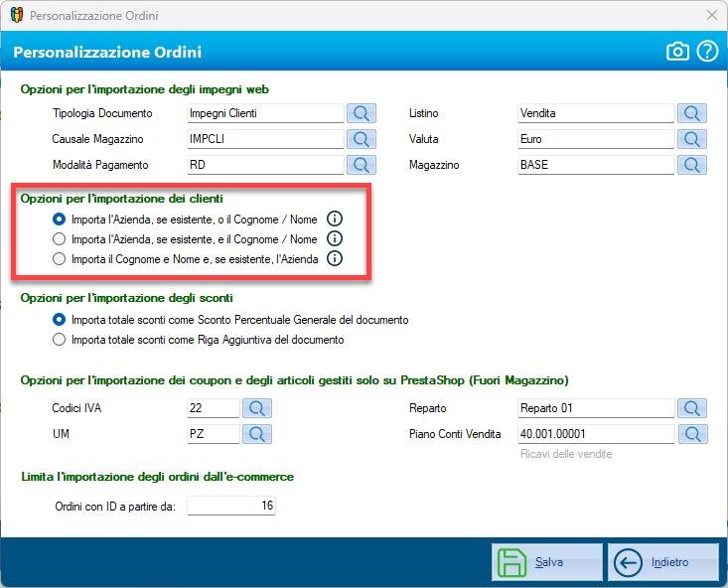
Task: Open lookup for Causale Magazzino field
Action: click(362, 139)
